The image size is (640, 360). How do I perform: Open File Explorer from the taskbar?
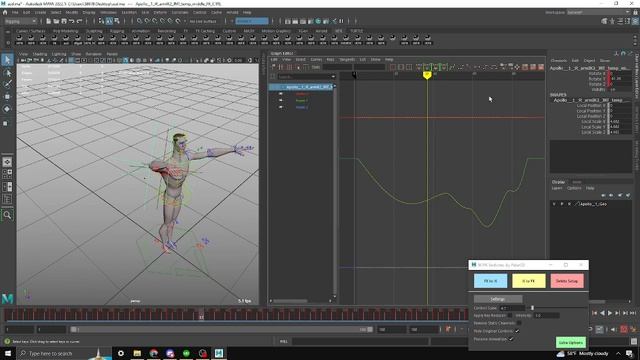(x=137, y=353)
